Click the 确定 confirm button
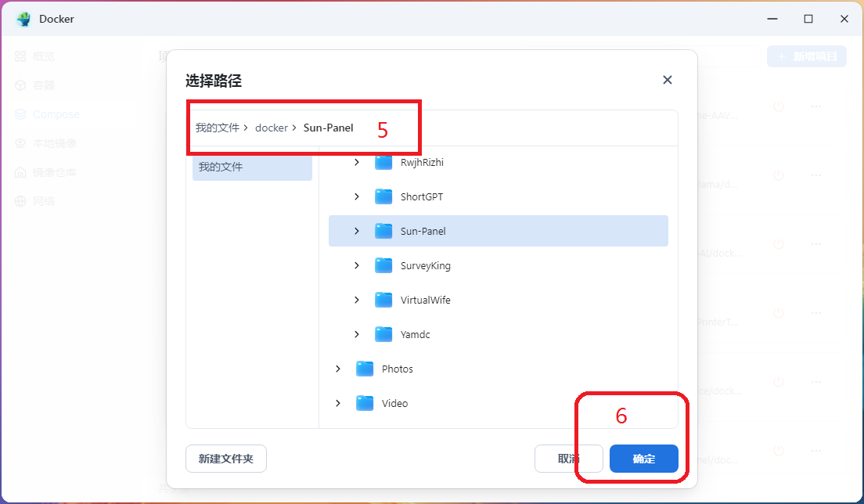 pyautogui.click(x=643, y=459)
